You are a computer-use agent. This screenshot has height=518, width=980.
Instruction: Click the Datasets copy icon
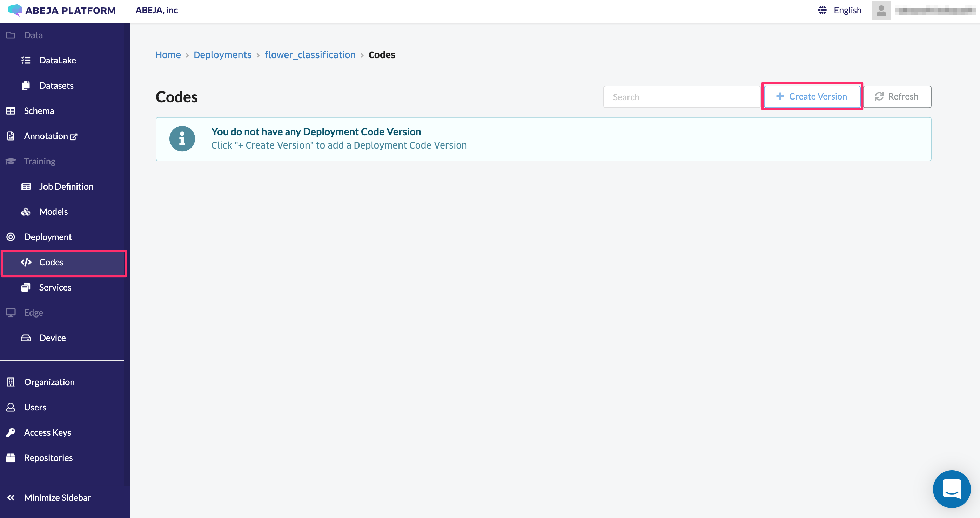tap(26, 86)
